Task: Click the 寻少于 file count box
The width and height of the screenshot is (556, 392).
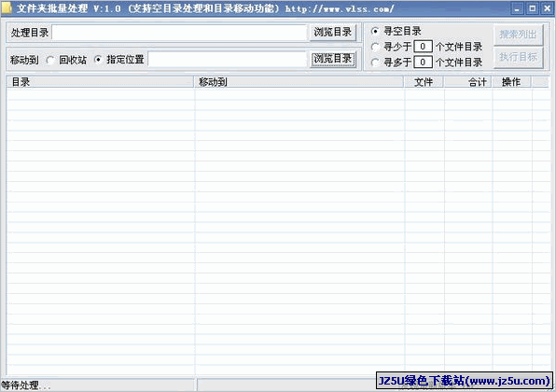Action: click(423, 47)
